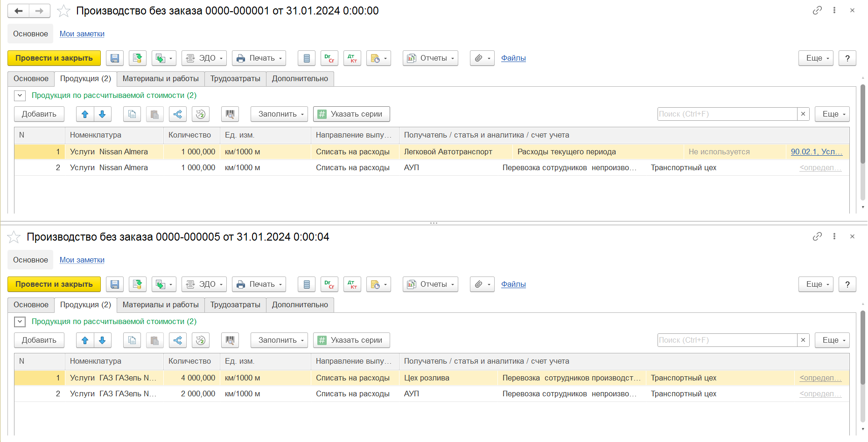Screen dimensions: 868x442
Task: Show Dr/Cr postings icon in document 0000-000005
Action: click(329, 284)
